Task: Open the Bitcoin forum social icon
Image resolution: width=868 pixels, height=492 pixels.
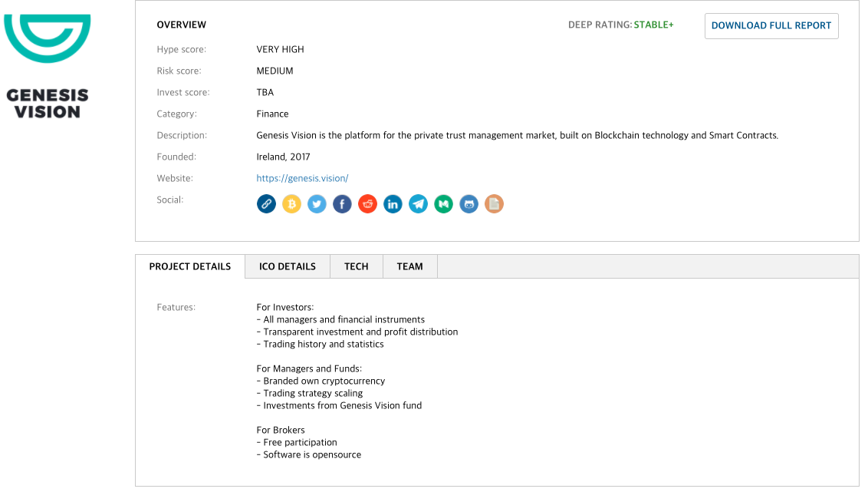Action: click(x=291, y=204)
